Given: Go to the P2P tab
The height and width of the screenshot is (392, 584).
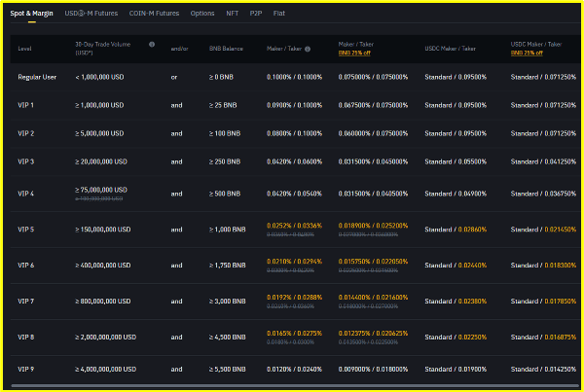Looking at the screenshot, I should click(x=256, y=14).
